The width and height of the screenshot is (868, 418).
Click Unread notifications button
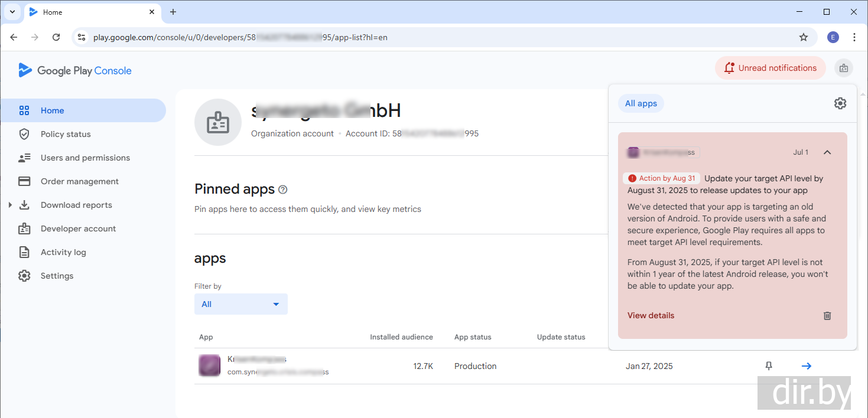coord(770,68)
